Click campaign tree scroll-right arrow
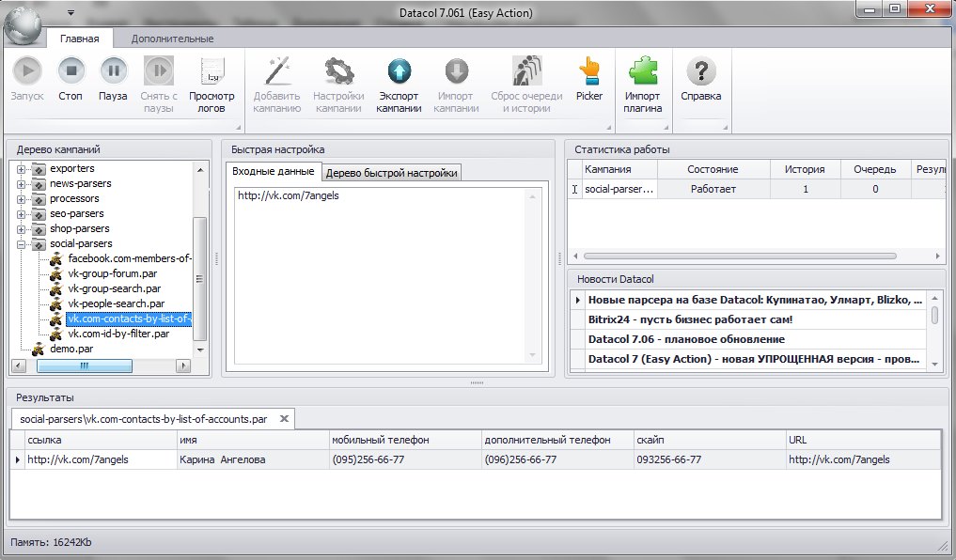This screenshot has height=560, width=956. [x=183, y=366]
